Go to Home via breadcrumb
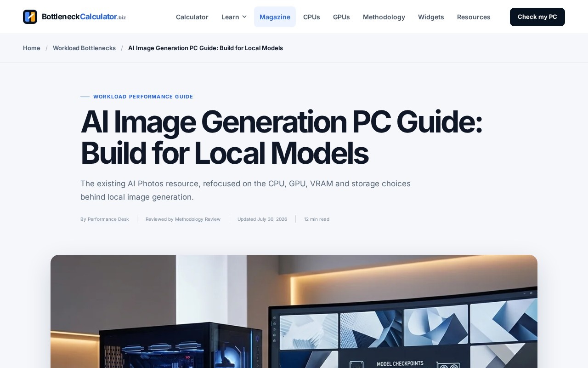 [x=32, y=48]
